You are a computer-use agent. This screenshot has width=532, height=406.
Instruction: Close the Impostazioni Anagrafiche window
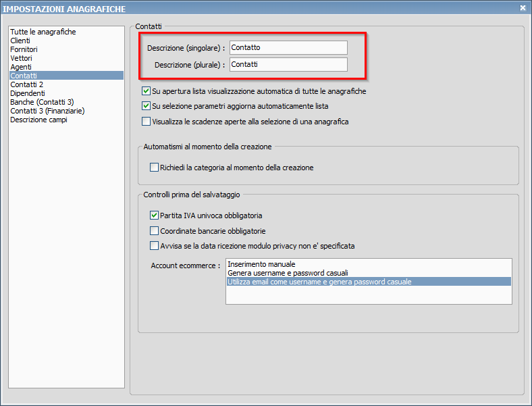[x=523, y=8]
